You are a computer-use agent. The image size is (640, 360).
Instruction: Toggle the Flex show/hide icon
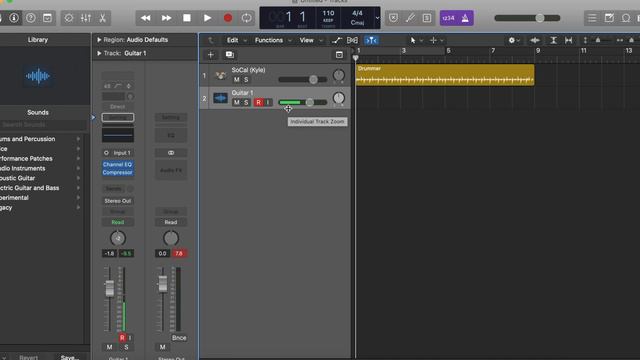click(x=352, y=40)
